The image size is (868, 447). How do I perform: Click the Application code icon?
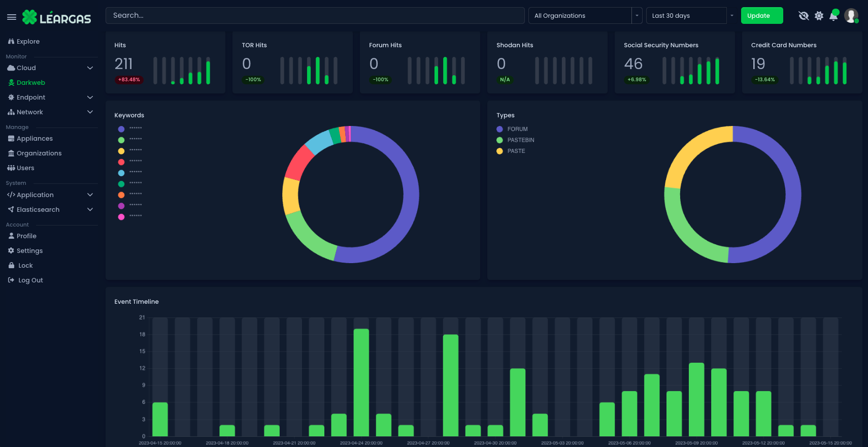pos(11,195)
